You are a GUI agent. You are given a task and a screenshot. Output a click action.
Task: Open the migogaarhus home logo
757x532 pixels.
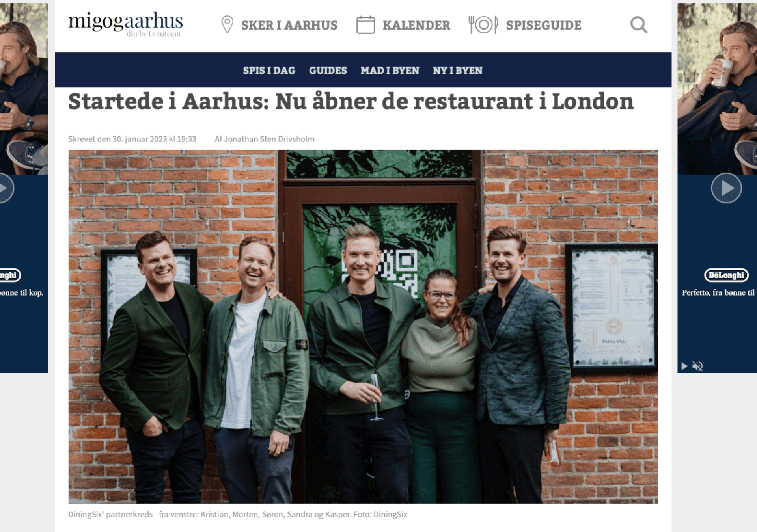[x=125, y=24]
